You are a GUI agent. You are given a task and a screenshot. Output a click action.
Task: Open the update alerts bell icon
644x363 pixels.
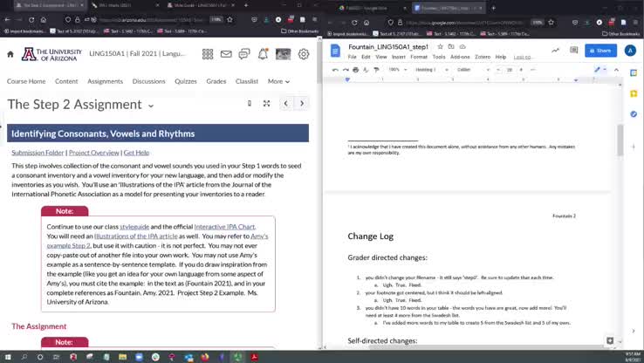click(x=263, y=54)
